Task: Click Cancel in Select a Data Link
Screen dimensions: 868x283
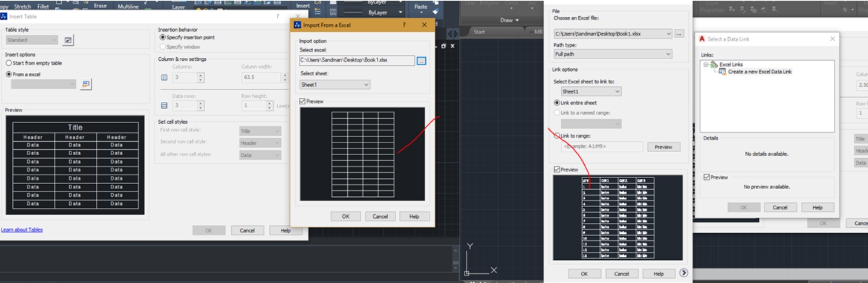Action: pos(780,207)
